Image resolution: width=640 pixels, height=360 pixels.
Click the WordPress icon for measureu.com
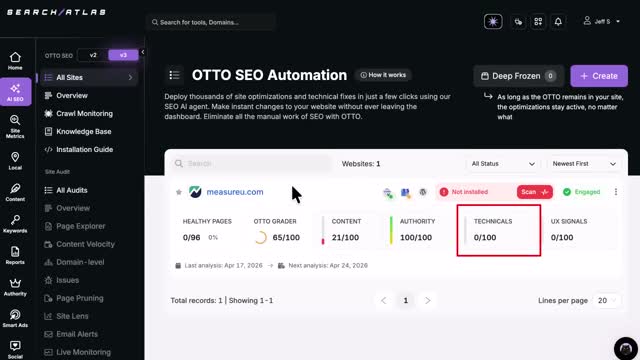[423, 192]
